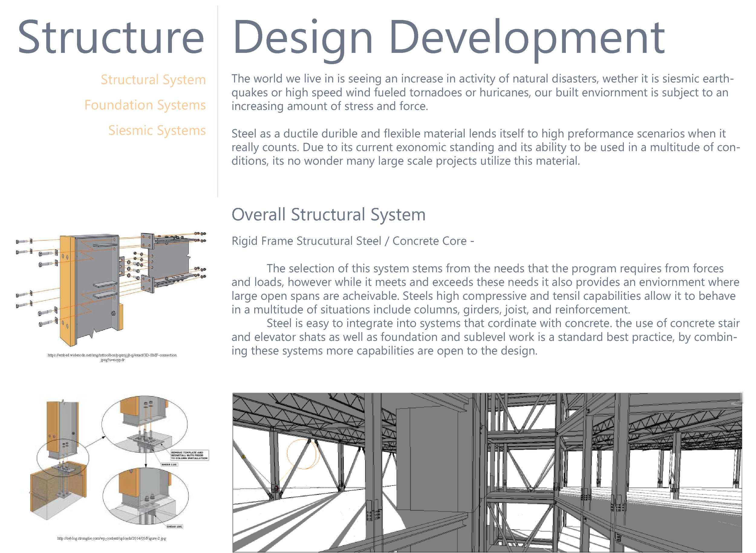Select the 'Foundation Systems' sidebar entry

[x=145, y=106]
